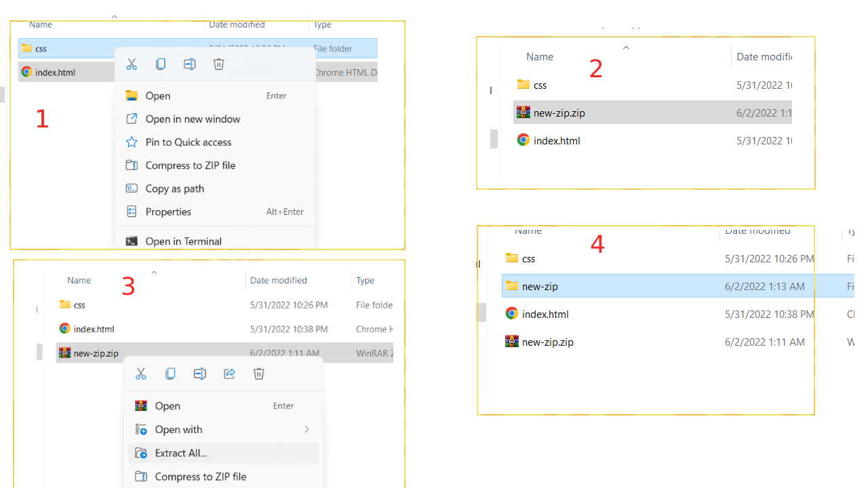The image size is (868, 488).
Task: Select new-zip.zip in panel 2
Action: [x=652, y=113]
